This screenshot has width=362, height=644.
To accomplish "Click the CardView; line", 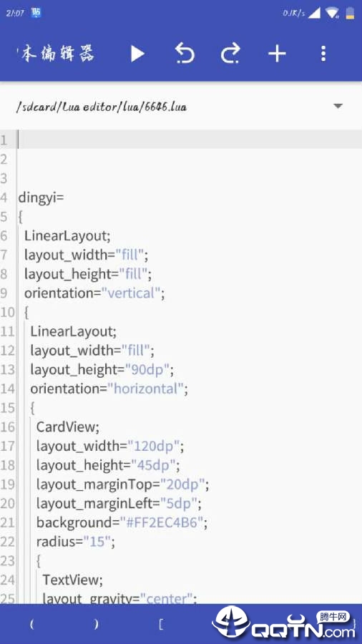I will (x=68, y=427).
